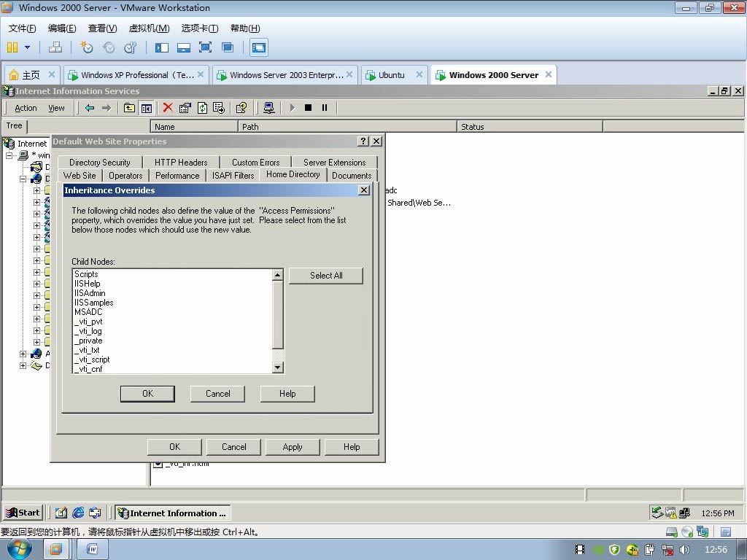Select _vti_script in Child Nodes list

[x=92, y=359]
